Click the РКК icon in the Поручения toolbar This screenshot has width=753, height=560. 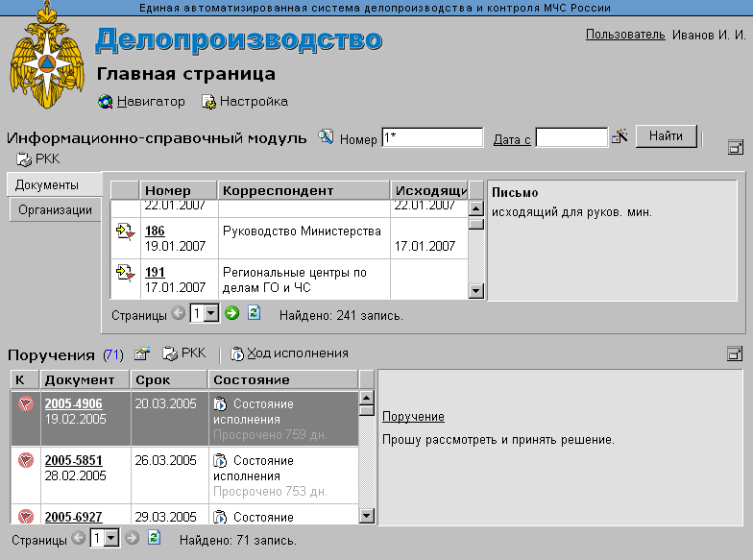(170, 353)
